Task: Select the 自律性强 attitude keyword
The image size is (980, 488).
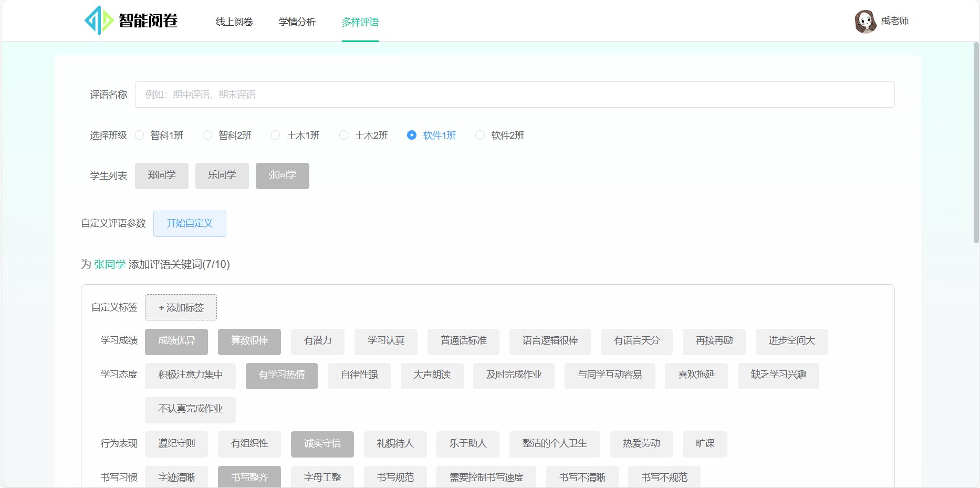Action: (359, 376)
